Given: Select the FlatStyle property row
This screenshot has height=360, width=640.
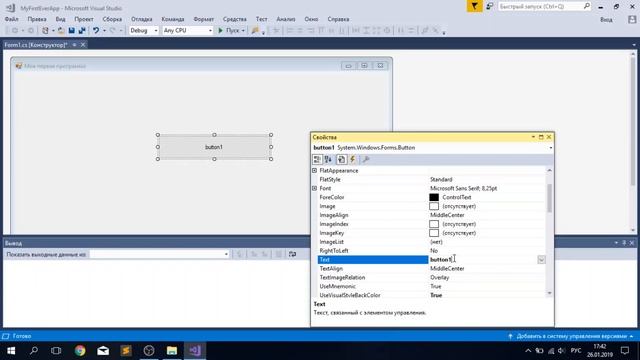Looking at the screenshot, I should pyautogui.click(x=431, y=180).
